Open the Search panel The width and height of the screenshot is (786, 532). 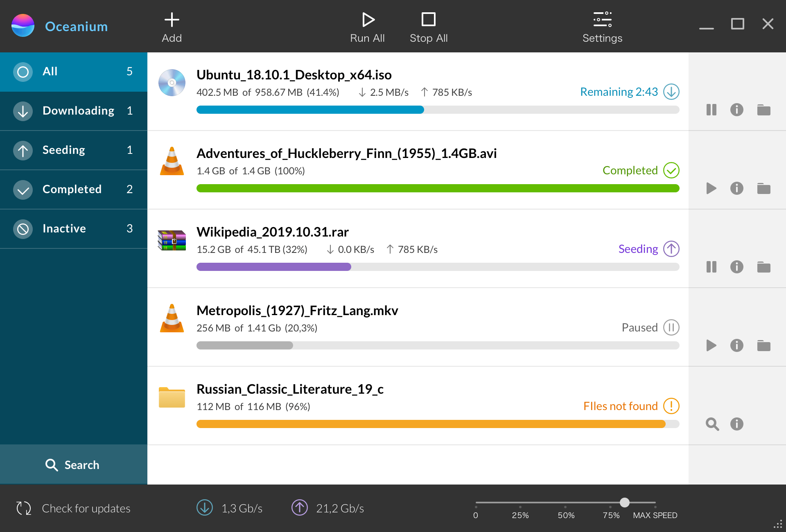[73, 465]
